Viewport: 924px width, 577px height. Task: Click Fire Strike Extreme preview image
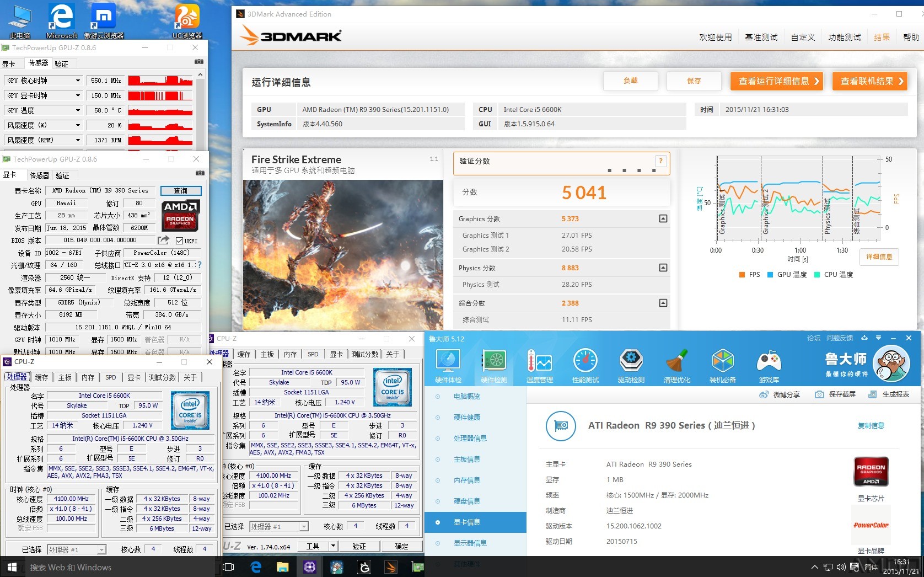point(343,255)
